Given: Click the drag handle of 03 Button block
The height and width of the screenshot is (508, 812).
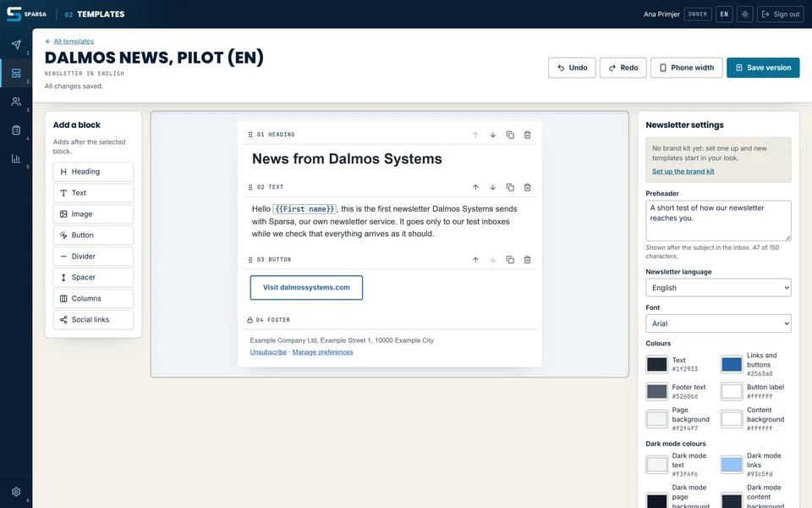Looking at the screenshot, I should [x=250, y=260].
